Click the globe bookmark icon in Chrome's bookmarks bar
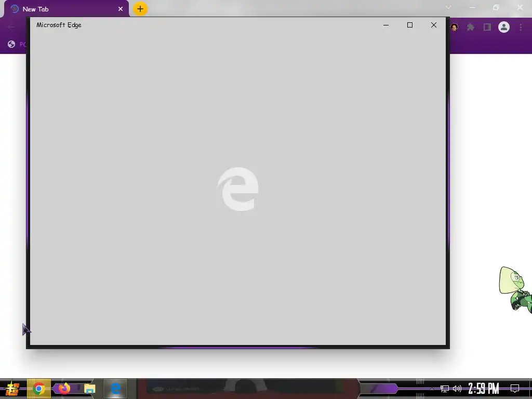The width and height of the screenshot is (532, 399). [x=11, y=44]
